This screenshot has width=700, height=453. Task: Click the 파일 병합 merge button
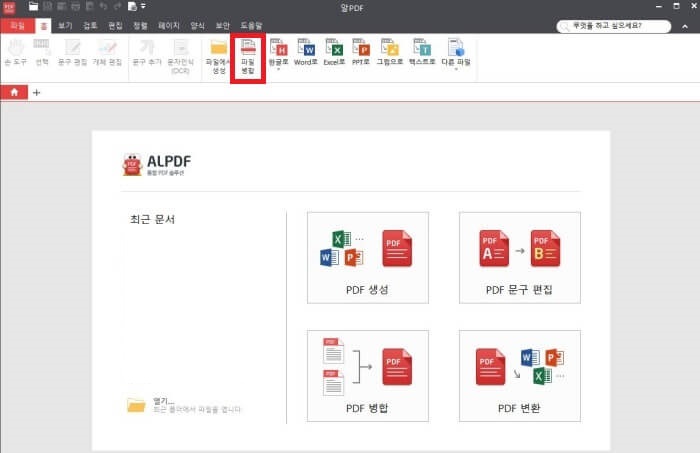point(248,57)
